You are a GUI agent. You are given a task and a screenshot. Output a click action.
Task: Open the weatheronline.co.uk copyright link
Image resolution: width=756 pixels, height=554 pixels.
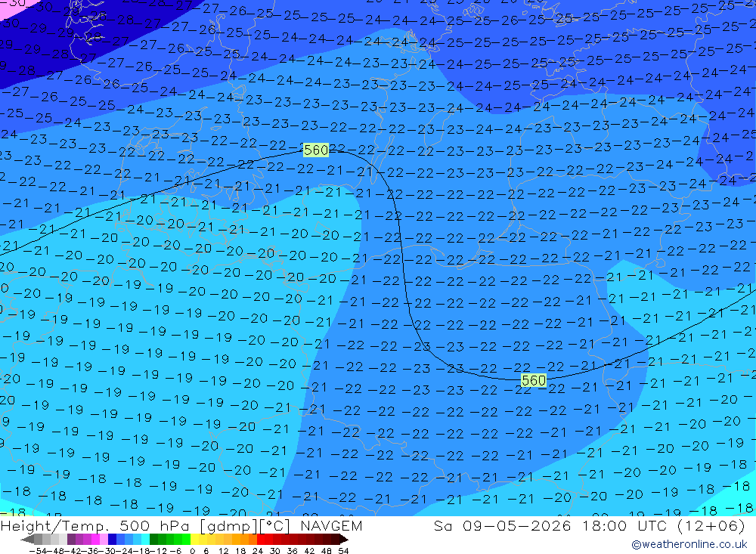click(x=689, y=544)
